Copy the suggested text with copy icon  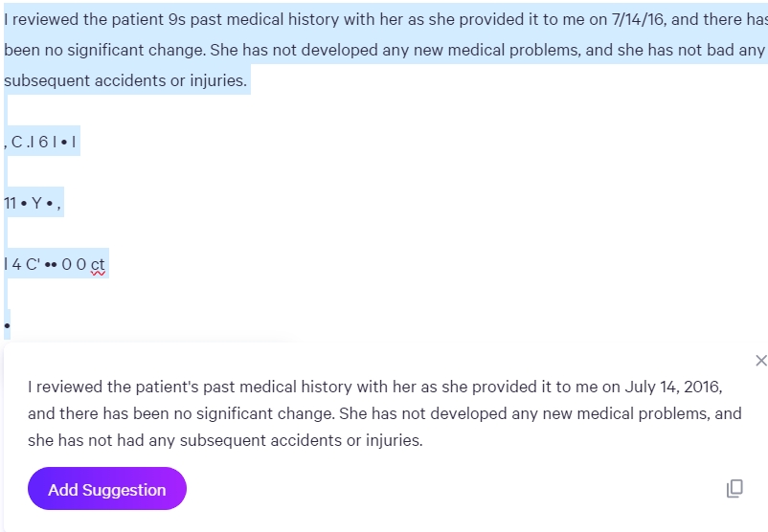click(x=734, y=488)
